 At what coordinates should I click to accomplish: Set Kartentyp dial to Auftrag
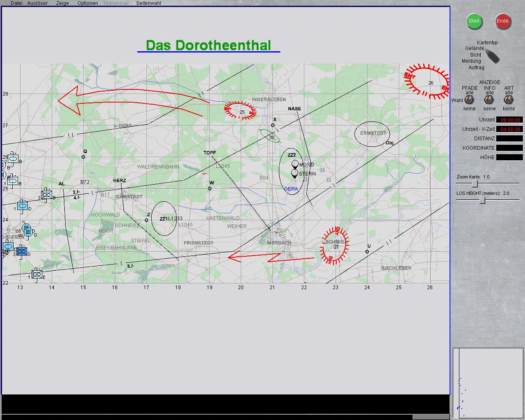tap(477, 68)
